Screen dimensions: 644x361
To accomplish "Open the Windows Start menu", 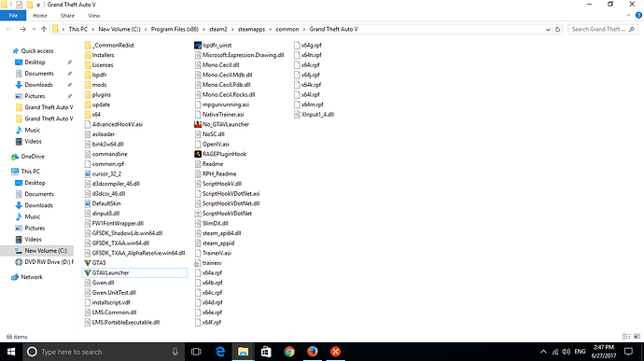I will (x=11, y=352).
